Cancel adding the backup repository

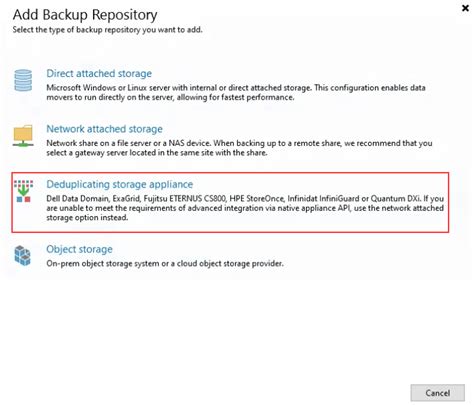point(437,393)
